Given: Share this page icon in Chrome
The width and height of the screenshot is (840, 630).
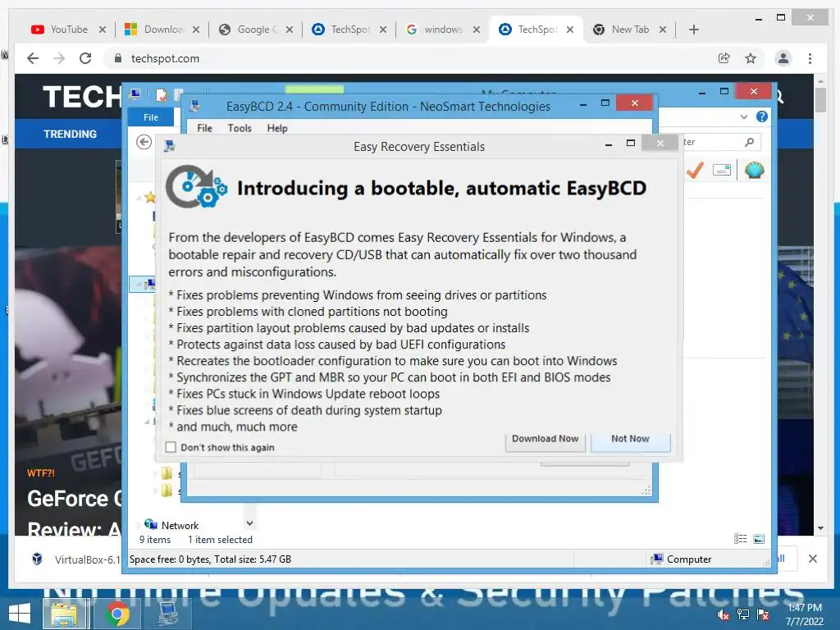Looking at the screenshot, I should tap(724, 58).
